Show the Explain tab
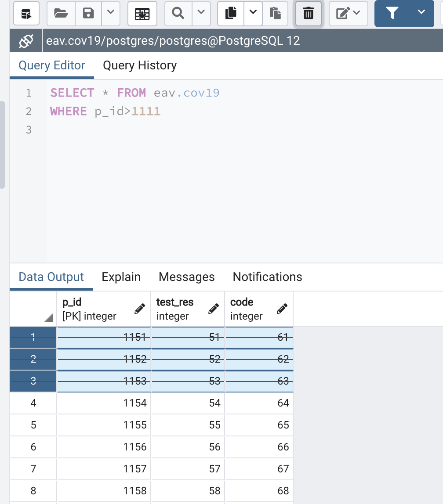This screenshot has width=443, height=504. [x=121, y=277]
